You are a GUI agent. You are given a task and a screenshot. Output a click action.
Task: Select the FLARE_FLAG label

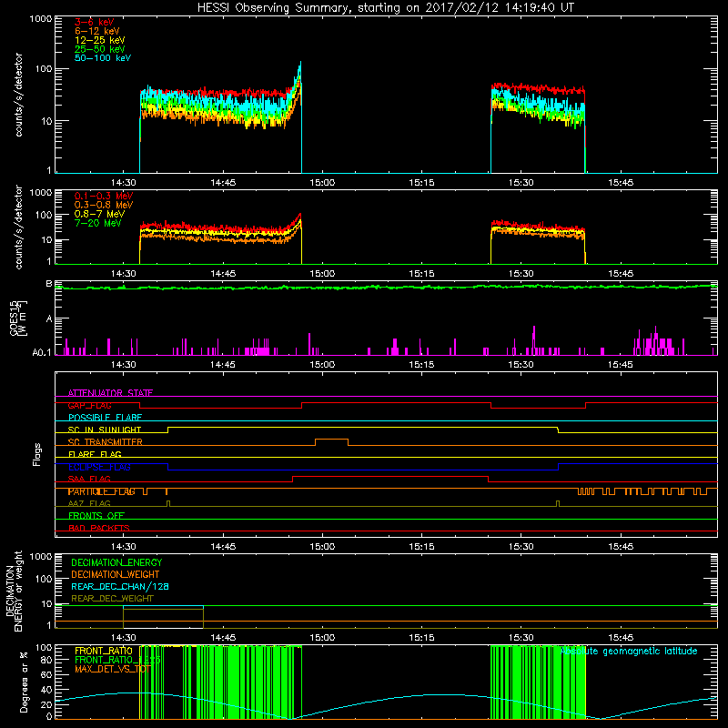coord(95,454)
